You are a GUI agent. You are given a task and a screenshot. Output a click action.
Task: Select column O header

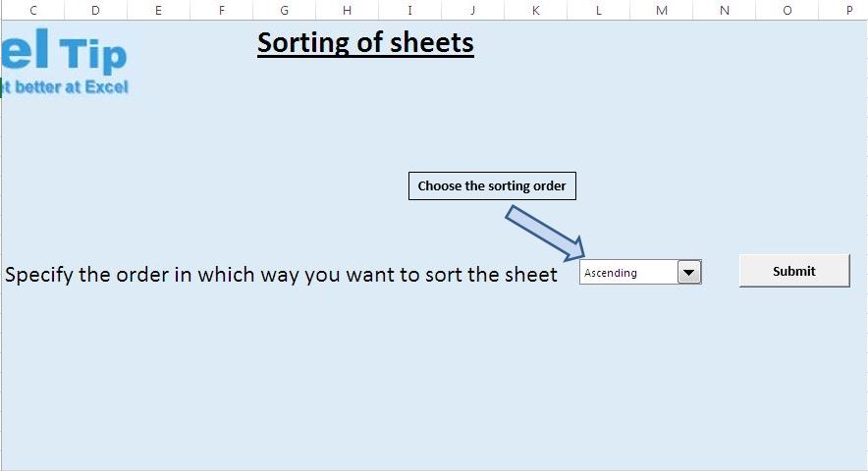click(x=787, y=10)
